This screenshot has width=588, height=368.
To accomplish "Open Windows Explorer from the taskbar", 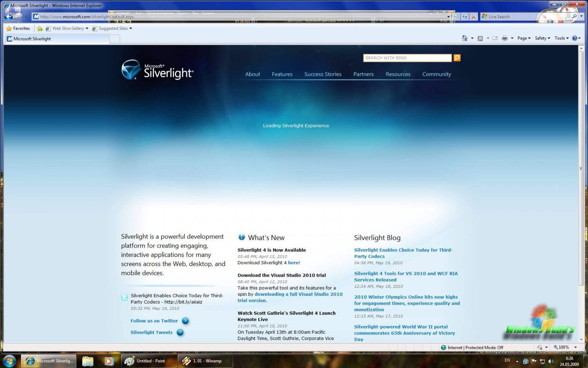I will 88,361.
